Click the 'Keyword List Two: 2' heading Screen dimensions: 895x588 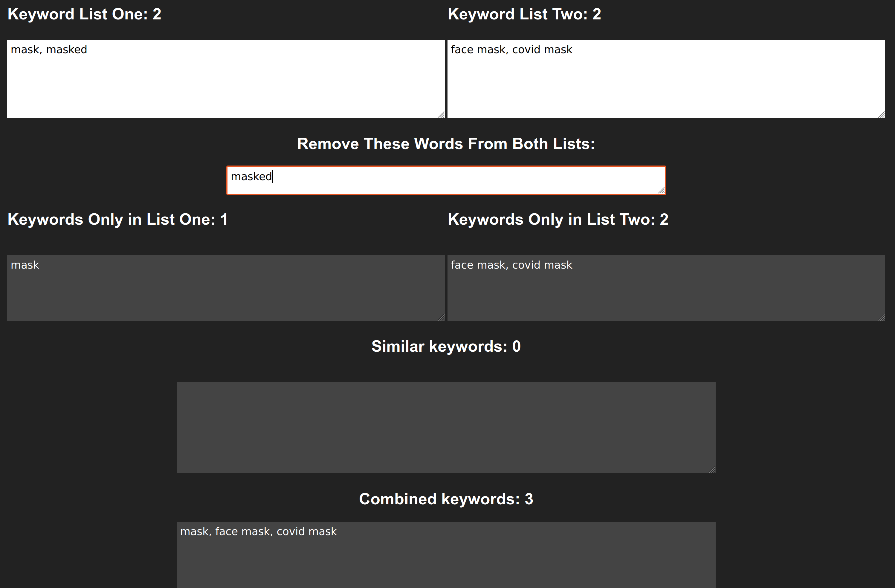(524, 14)
